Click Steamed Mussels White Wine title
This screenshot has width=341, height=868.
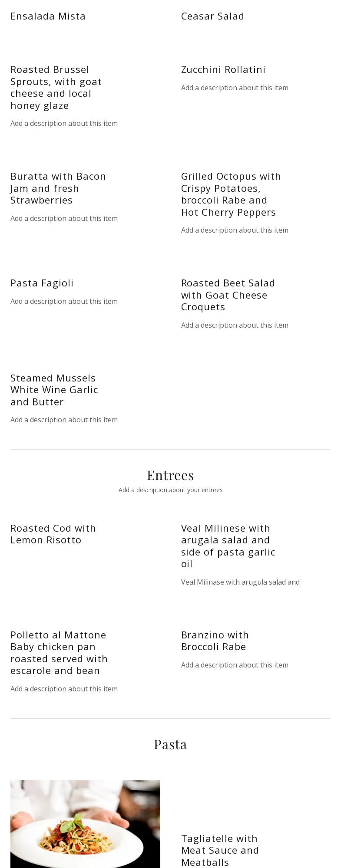(x=54, y=390)
